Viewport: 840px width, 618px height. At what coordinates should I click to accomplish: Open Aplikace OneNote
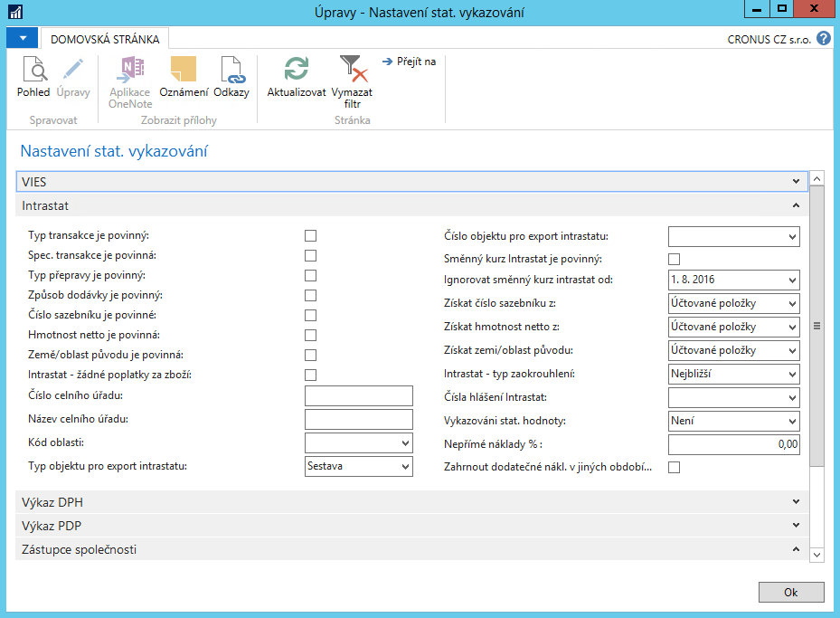pyautogui.click(x=130, y=82)
